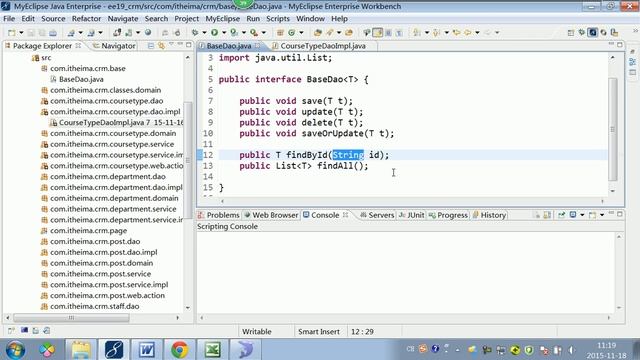Select com.itheima.crm.staff.dao package
Viewport: 640px width, 360px height.
pyautogui.click(x=94, y=306)
